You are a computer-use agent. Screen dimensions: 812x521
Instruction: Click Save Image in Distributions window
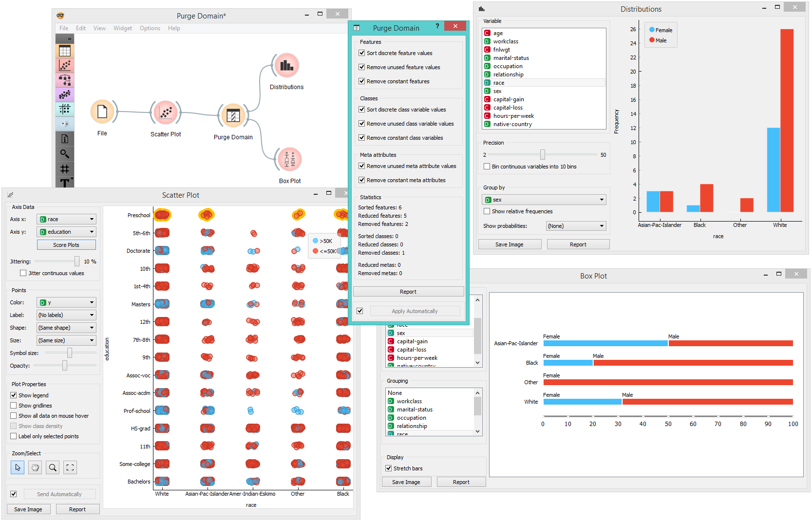tap(509, 244)
